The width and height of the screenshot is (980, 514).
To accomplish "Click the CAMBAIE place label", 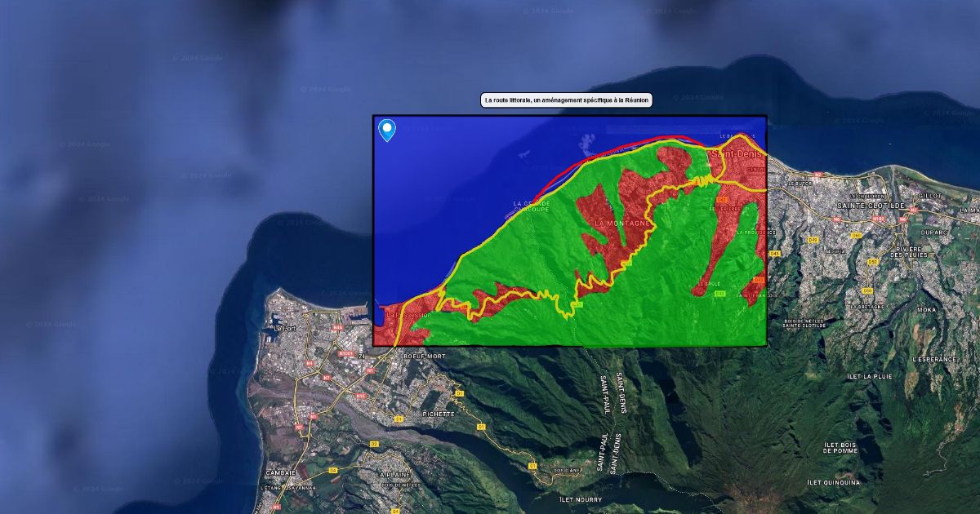I will pos(281,472).
